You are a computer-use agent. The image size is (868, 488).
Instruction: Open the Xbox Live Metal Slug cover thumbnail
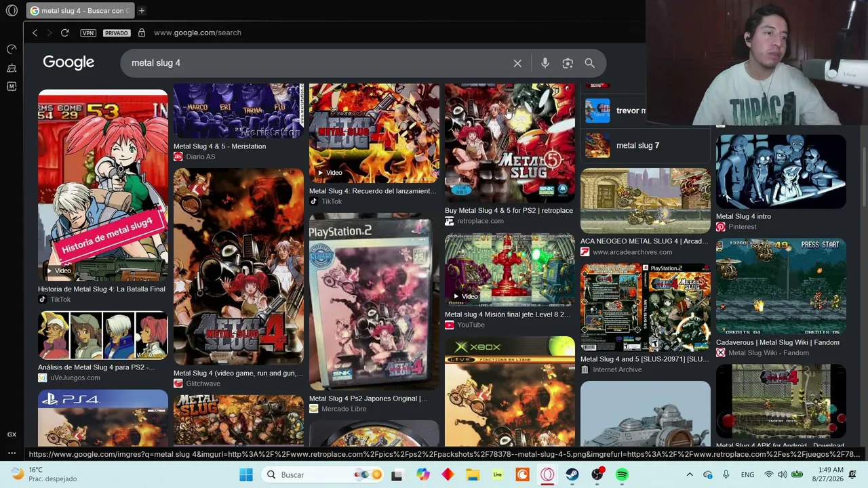(510, 392)
